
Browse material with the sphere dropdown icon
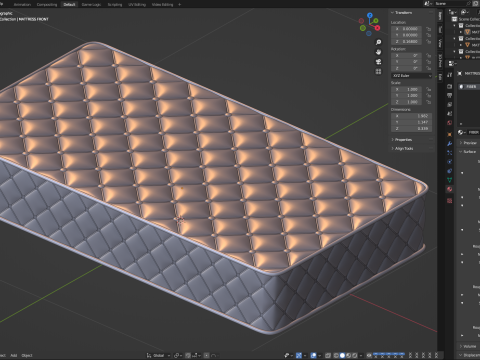(x=462, y=132)
